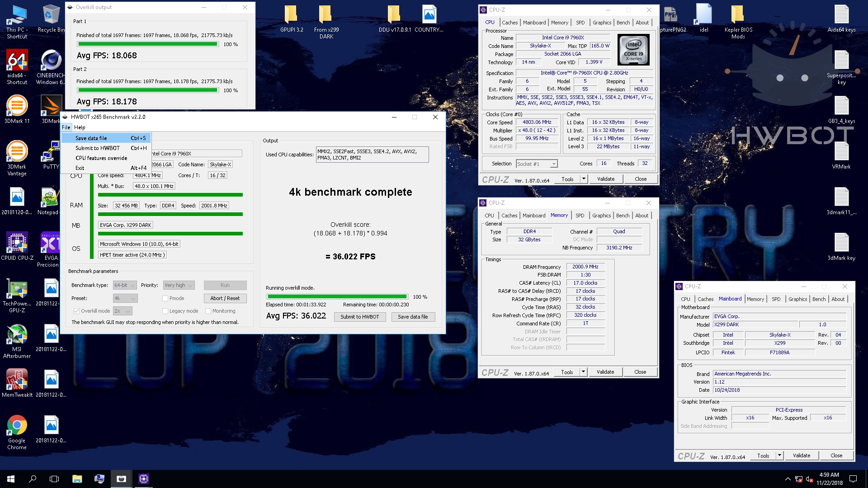The image size is (868, 488).
Task: Click the taskbar clock showing 4:59 AM
Action: (829, 479)
